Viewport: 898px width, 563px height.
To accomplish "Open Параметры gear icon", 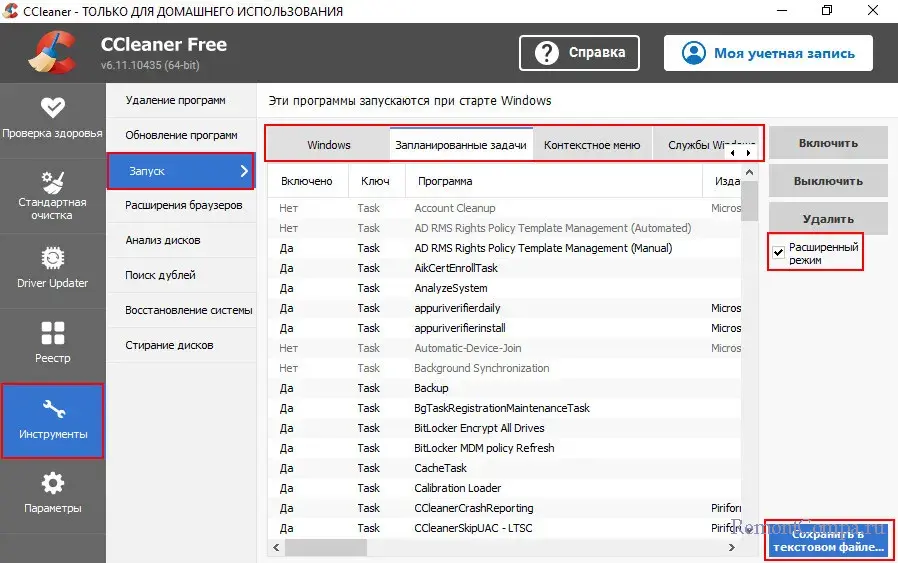I will point(52,484).
